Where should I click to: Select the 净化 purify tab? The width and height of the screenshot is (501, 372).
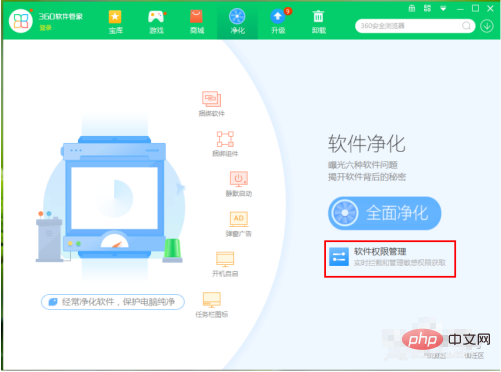click(x=237, y=22)
